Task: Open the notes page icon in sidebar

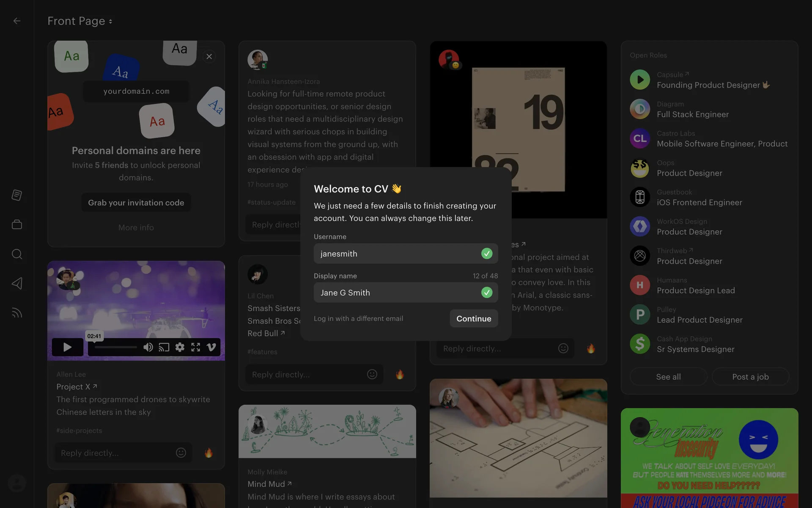Action: [17, 195]
